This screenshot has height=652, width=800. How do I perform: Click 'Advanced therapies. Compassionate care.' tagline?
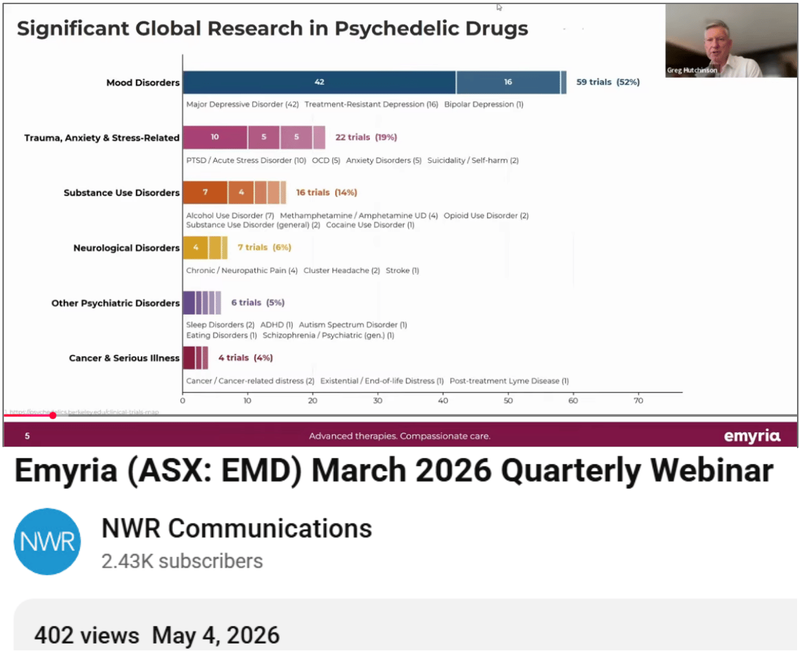pos(399,436)
